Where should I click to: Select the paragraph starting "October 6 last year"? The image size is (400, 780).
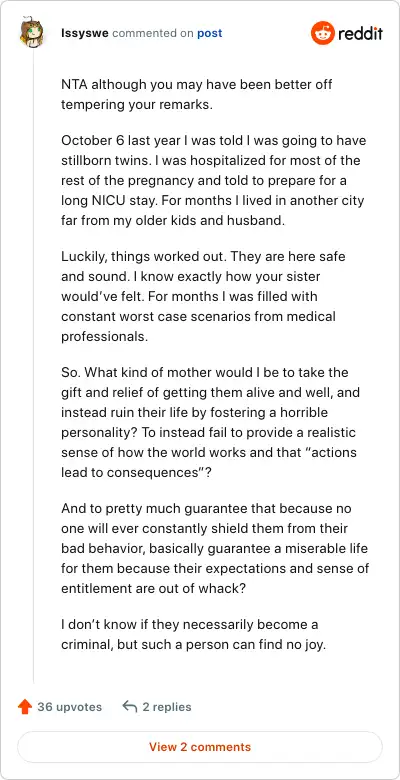coord(213,181)
